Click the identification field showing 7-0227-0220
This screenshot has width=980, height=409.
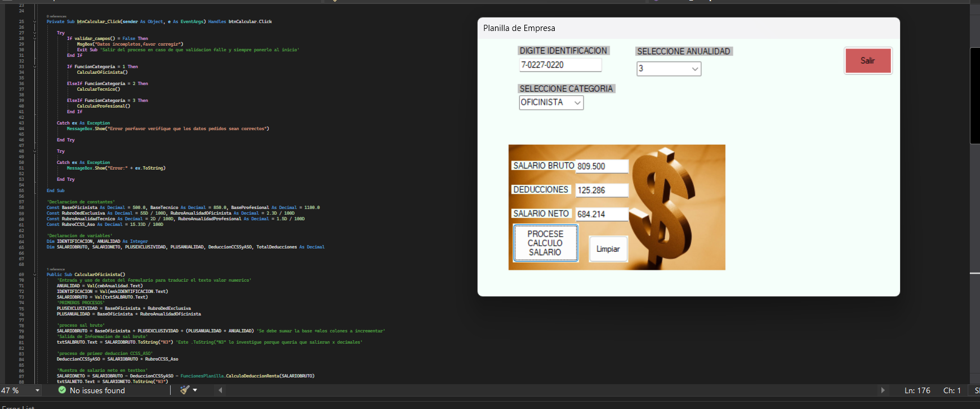560,65
